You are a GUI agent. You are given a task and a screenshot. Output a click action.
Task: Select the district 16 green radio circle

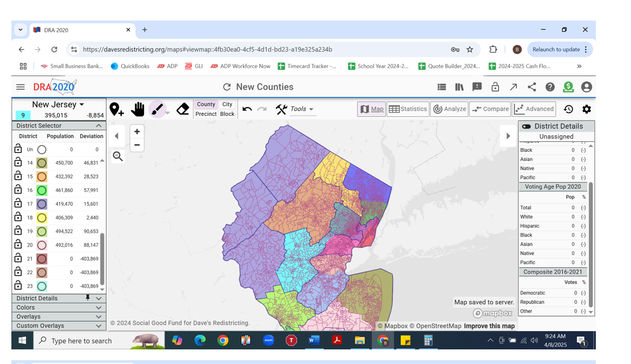42,190
